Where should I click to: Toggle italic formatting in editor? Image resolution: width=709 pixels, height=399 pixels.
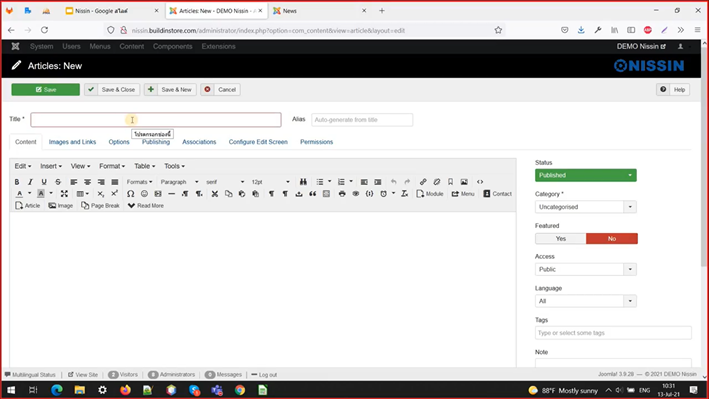coord(30,182)
